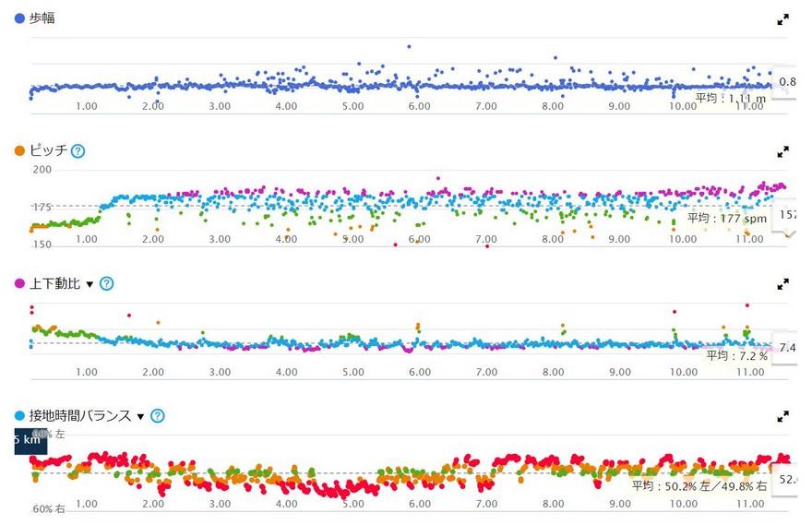Open the 接地時間バランス metric dropdown arrow
Screen dimensions: 812x525
tap(140, 417)
